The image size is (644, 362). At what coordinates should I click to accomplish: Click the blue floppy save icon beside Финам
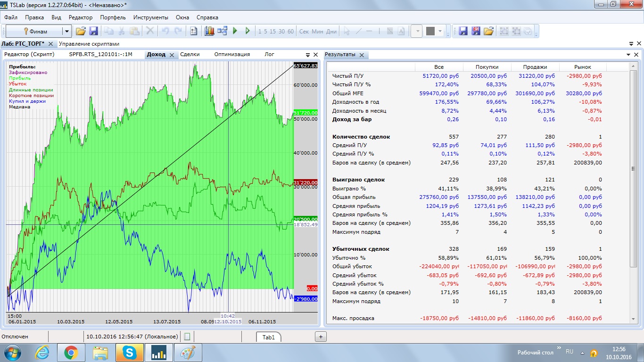pyautogui.click(x=93, y=31)
